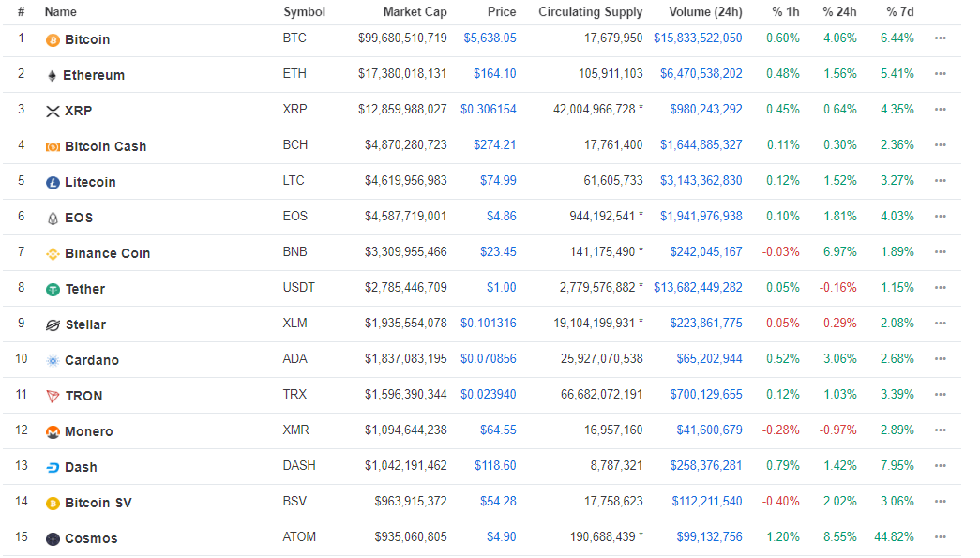The image size is (980, 558).
Task: Click the Ethereum diamond logo icon
Action: pyautogui.click(x=52, y=76)
